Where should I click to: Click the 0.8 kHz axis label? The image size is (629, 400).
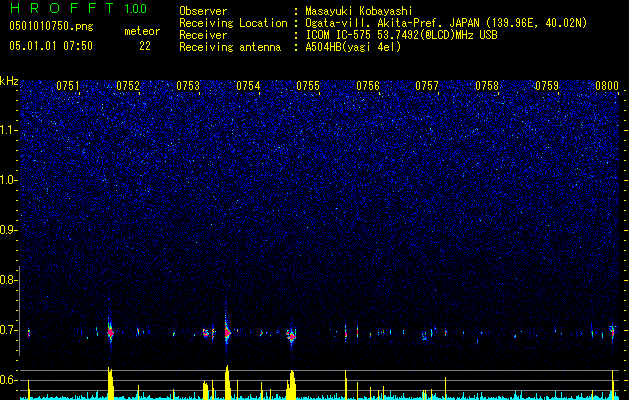(8, 280)
